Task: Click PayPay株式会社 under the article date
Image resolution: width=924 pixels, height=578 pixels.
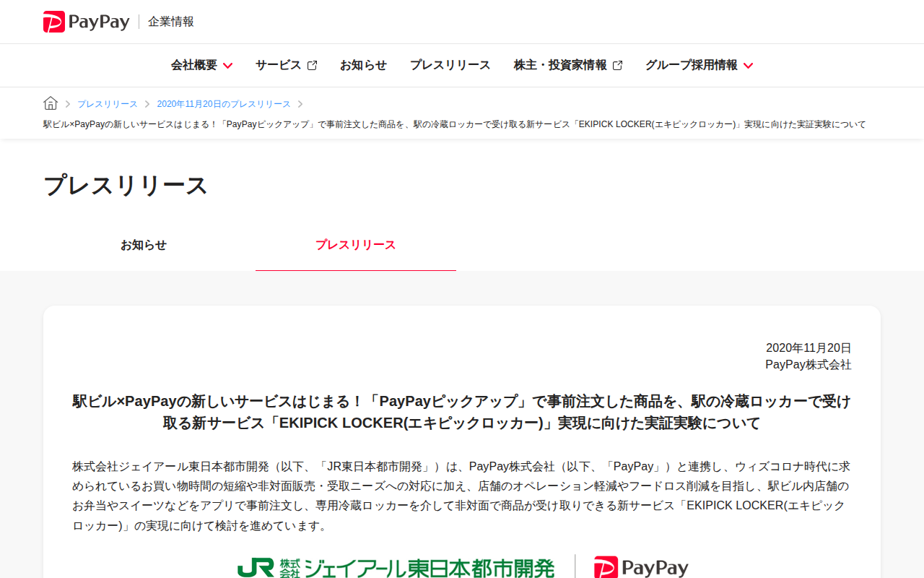Action: 808,365
